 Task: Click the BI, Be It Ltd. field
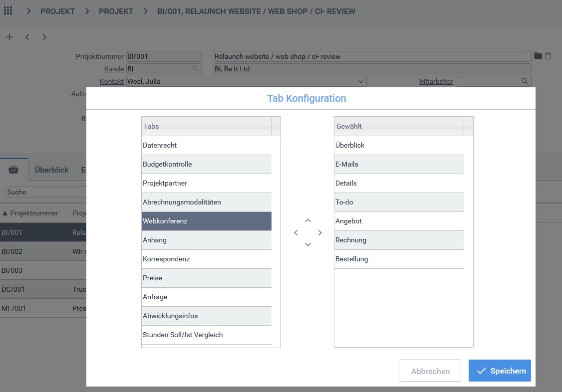372,69
